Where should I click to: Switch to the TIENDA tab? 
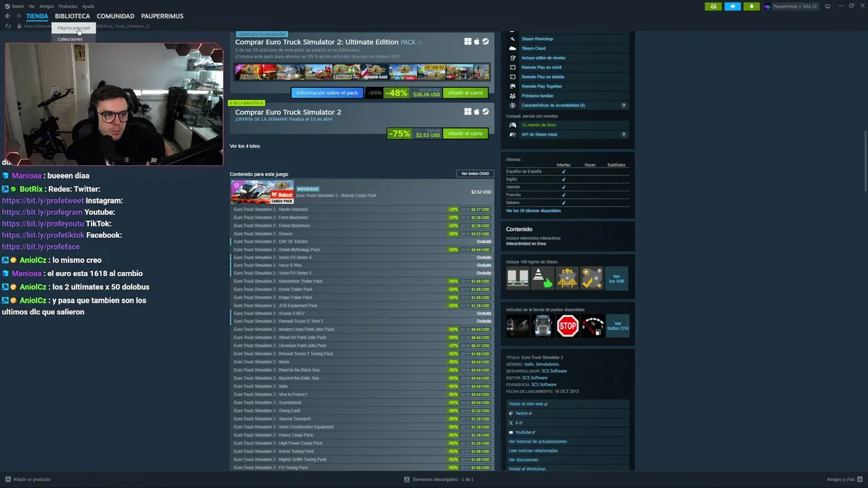[x=37, y=16]
